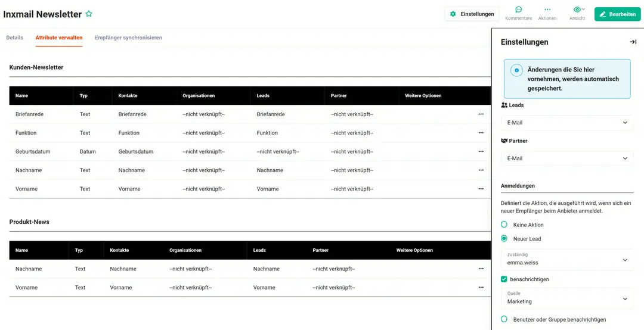Open more options for Produkt-News Vorname row

[x=481, y=287]
